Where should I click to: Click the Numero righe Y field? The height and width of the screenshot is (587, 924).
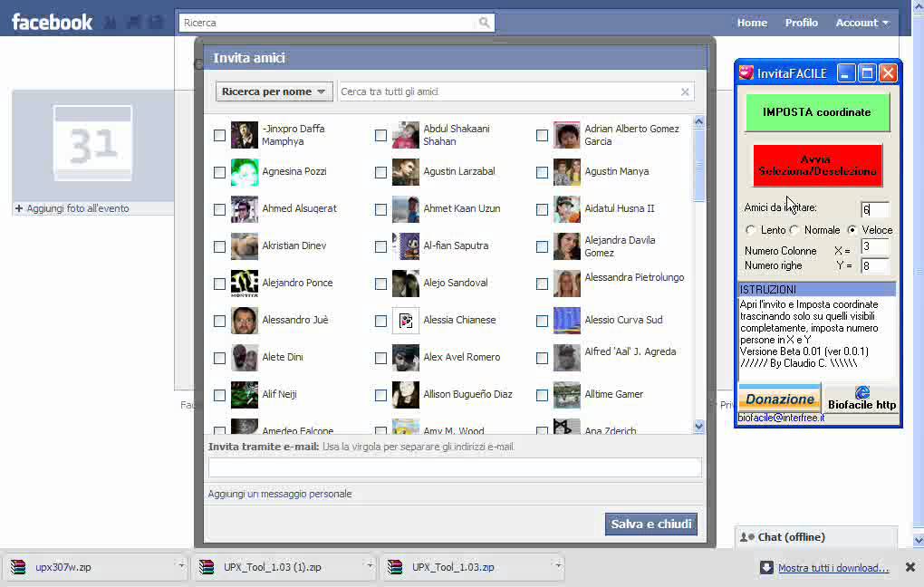[874, 265]
